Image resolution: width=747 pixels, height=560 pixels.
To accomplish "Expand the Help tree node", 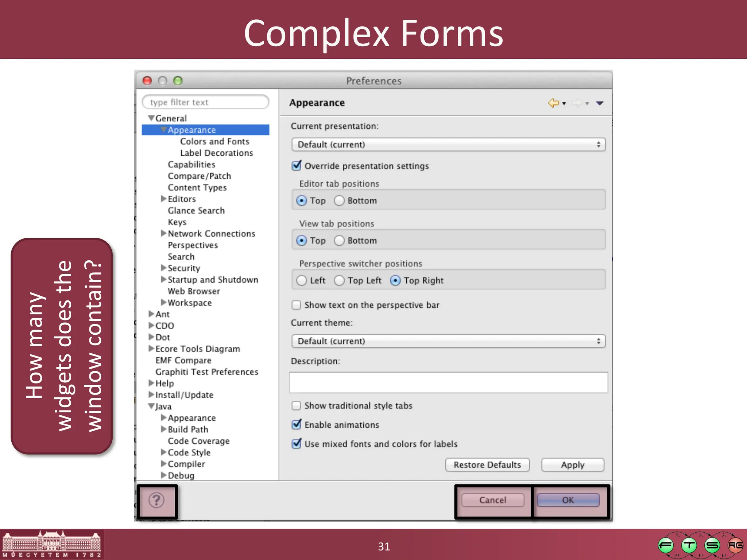I will (x=151, y=383).
